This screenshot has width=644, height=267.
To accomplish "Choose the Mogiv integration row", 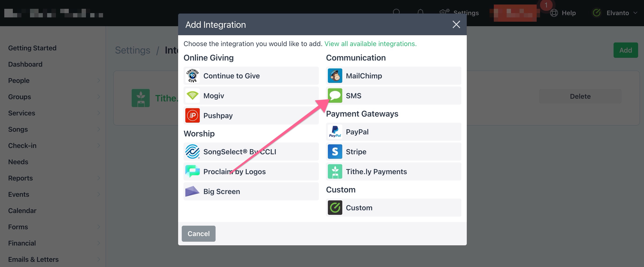I will [x=251, y=96].
